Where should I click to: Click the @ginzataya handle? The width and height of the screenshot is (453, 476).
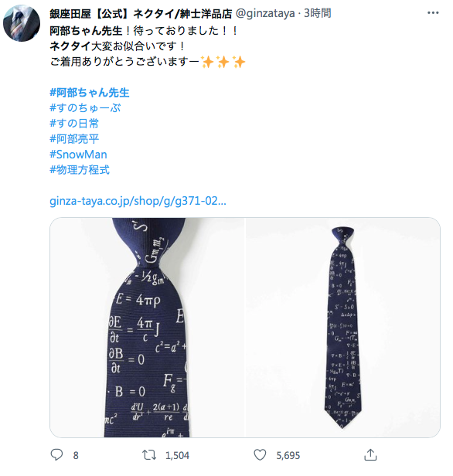click(x=265, y=13)
